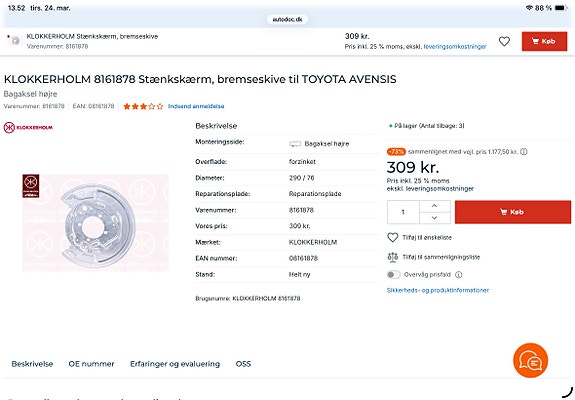The image size is (575, 400).
Task: Click the quantity input field
Action: point(403,212)
